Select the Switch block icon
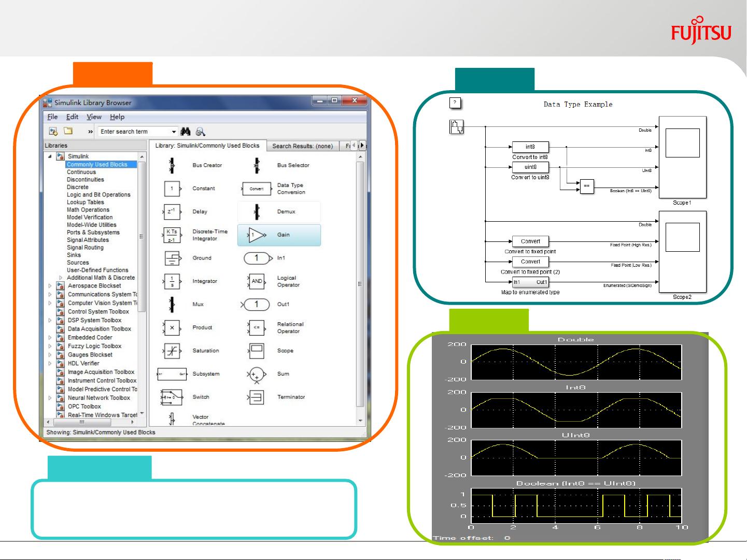 tap(172, 397)
